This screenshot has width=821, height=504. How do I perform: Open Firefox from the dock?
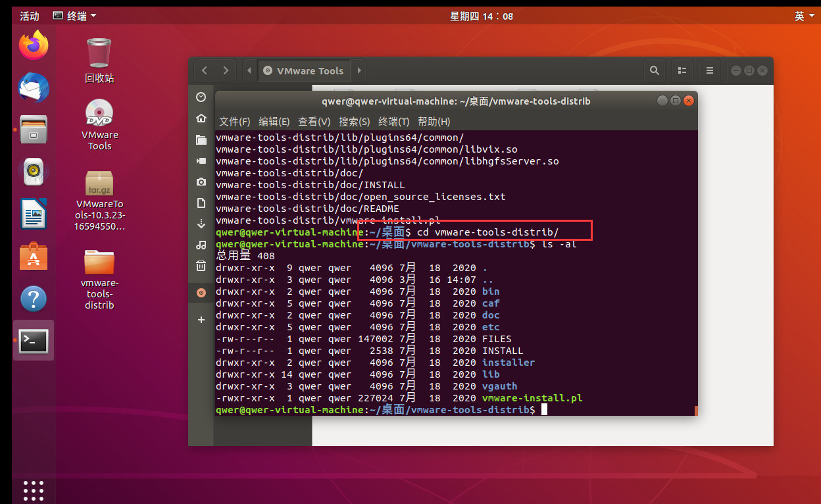point(33,45)
